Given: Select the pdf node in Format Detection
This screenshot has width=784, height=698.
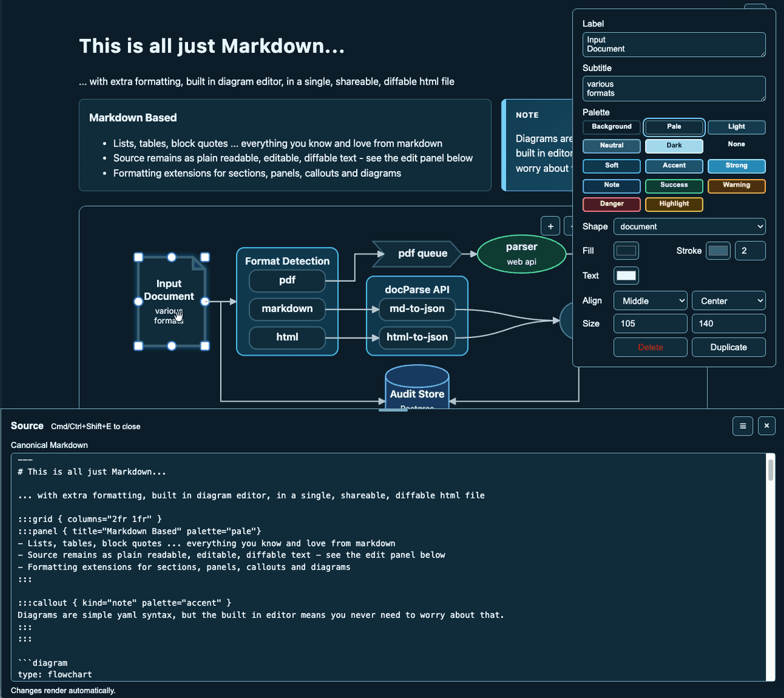Looking at the screenshot, I should point(287,280).
